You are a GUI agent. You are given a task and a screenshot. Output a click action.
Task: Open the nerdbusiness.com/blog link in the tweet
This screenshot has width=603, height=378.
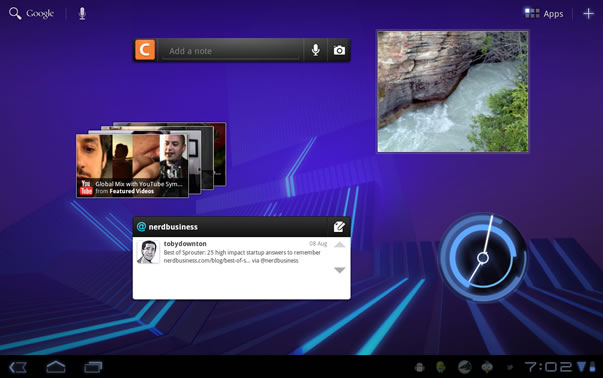(x=207, y=261)
